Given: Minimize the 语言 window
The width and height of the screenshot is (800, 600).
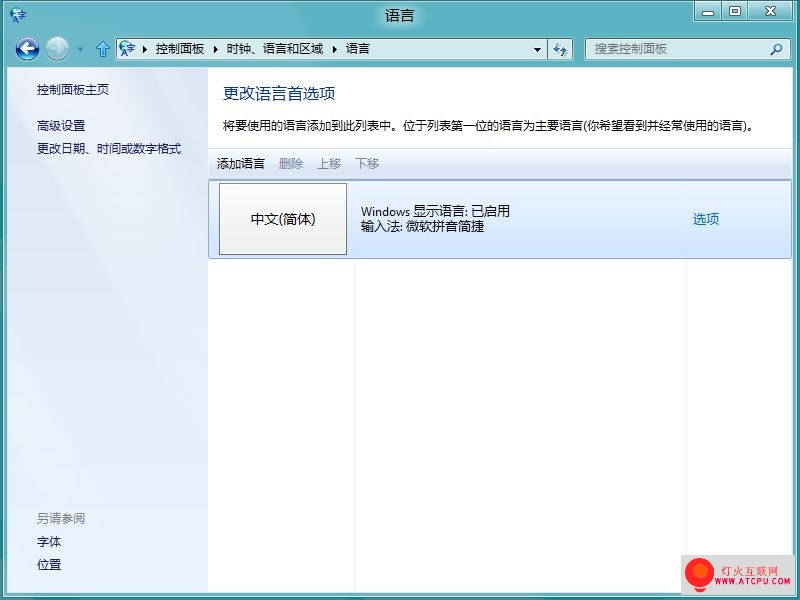Looking at the screenshot, I should tap(708, 12).
